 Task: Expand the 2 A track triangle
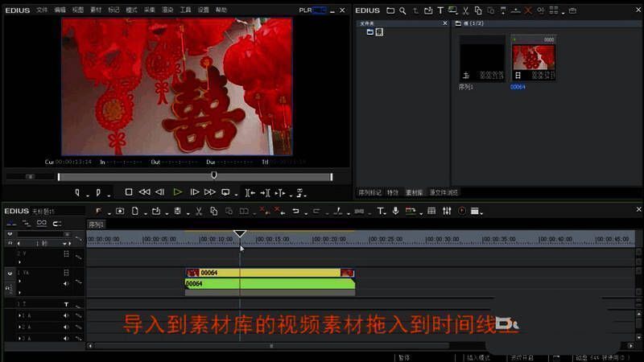tap(19, 327)
